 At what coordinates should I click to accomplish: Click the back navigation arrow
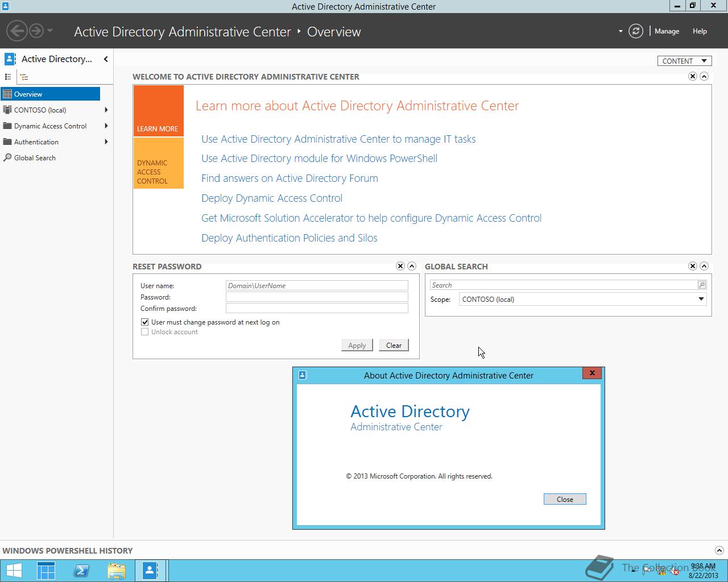(x=18, y=31)
